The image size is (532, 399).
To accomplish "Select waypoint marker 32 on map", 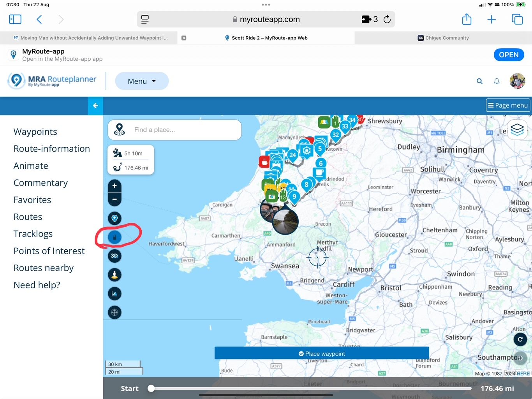I will click(x=336, y=135).
